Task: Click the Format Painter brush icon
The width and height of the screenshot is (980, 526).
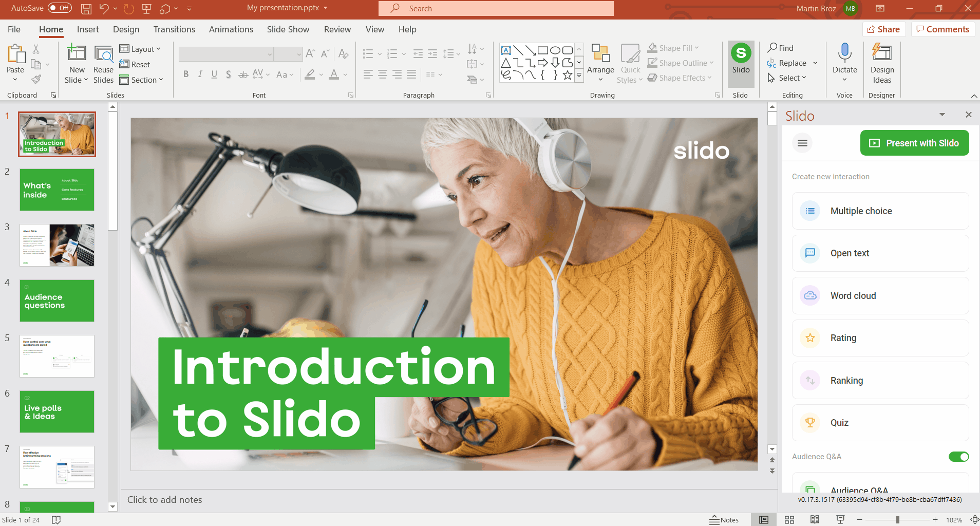Action: tap(36, 79)
